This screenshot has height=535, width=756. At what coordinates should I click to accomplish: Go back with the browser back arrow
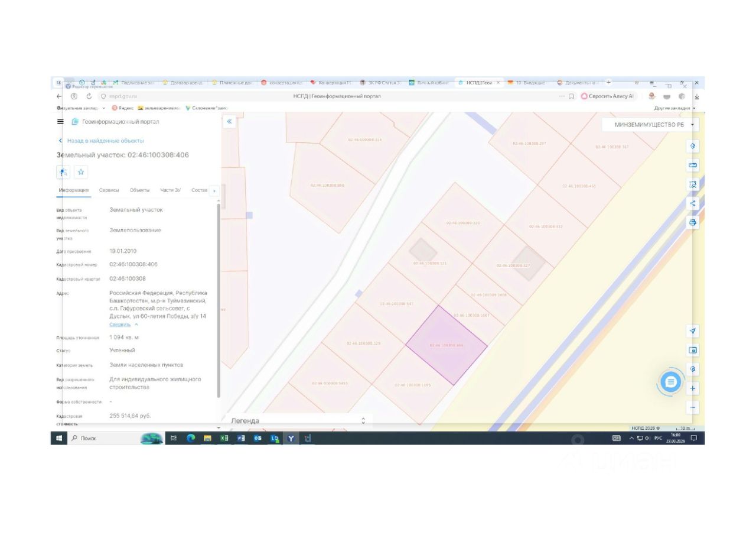pyautogui.click(x=59, y=96)
